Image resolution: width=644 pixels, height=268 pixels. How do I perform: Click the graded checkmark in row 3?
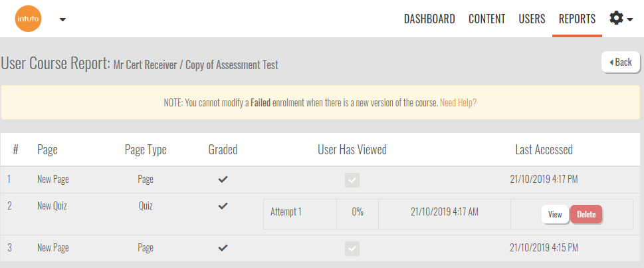pyautogui.click(x=223, y=248)
